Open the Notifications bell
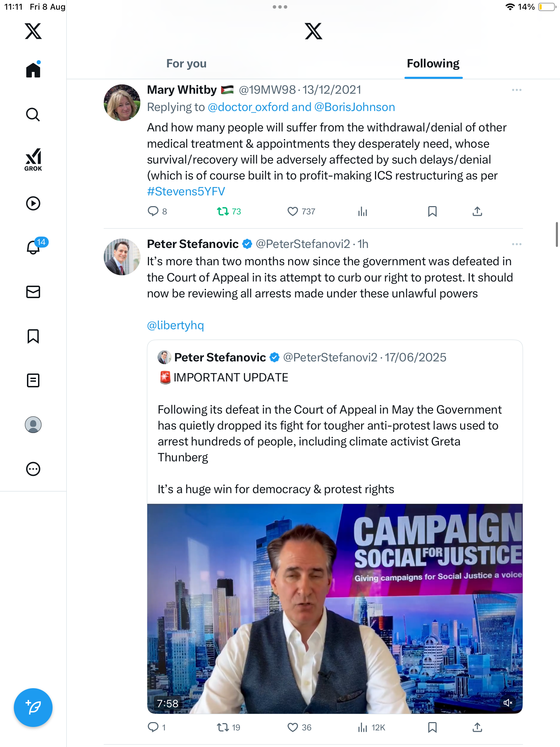Viewport: 560px width, 747px height. coord(33,248)
